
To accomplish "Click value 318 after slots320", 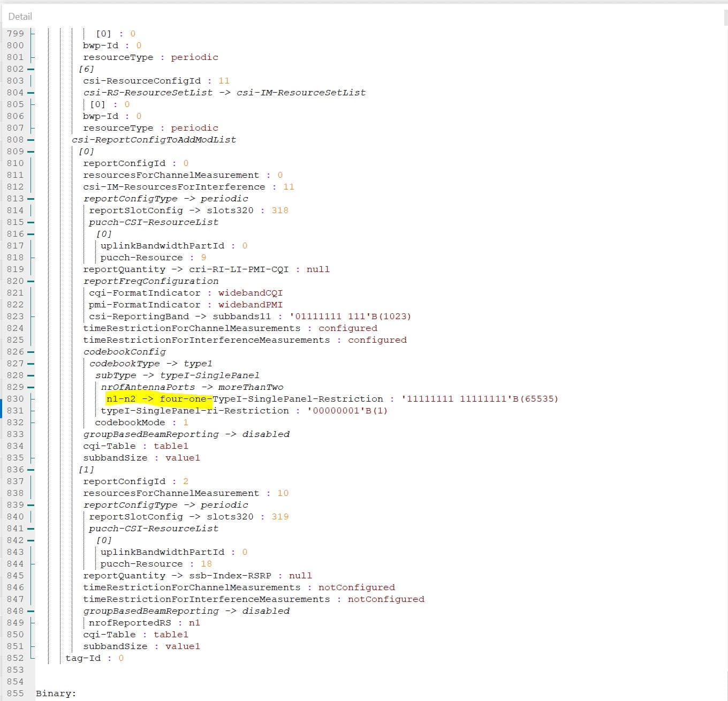I will point(280,210).
